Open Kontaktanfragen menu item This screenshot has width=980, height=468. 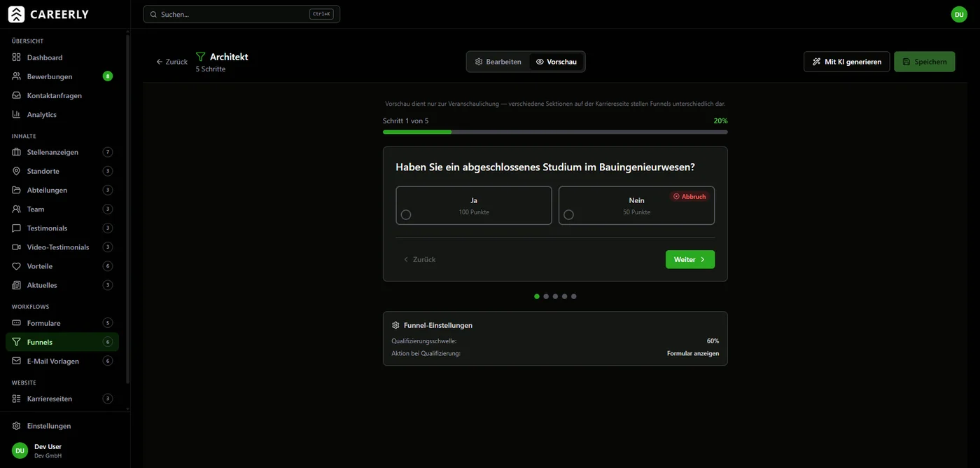click(x=62, y=95)
